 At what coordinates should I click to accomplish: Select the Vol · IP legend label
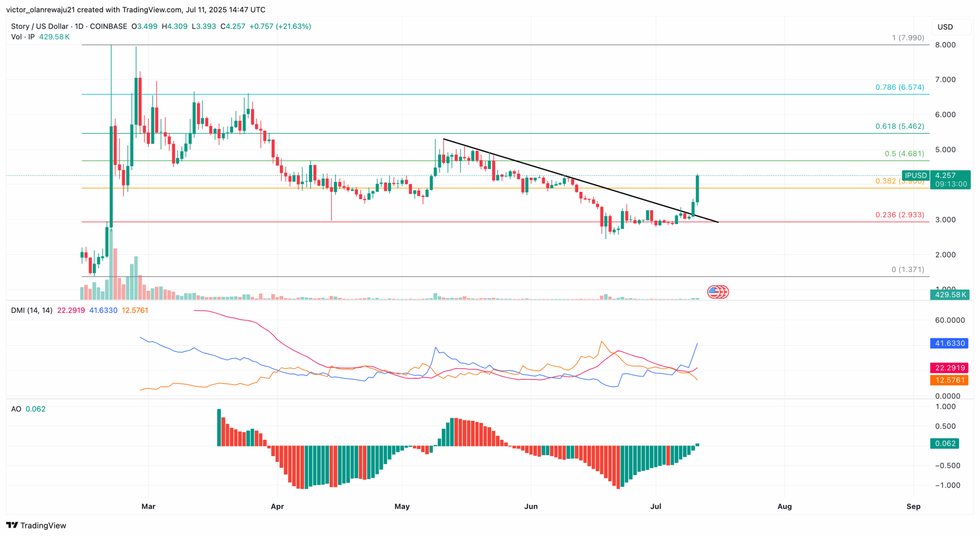tap(23, 37)
